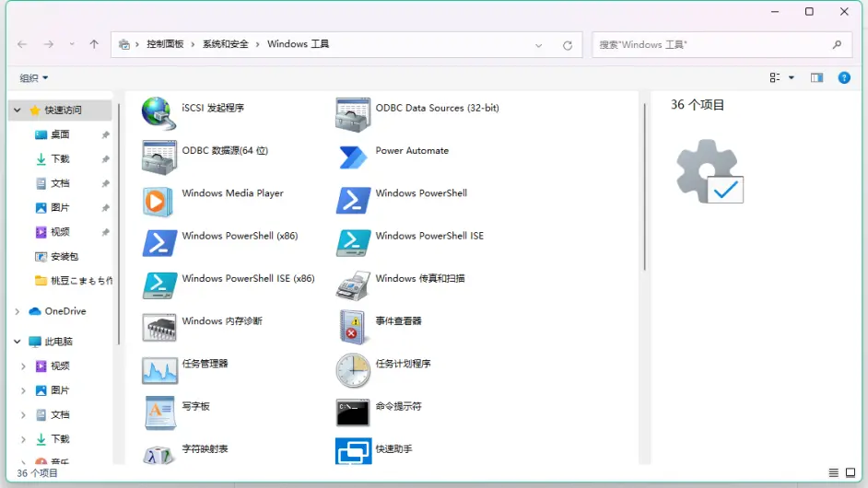Open the 任务计划程序 clock icon
Screen dimensions: 868x488
[353, 370]
